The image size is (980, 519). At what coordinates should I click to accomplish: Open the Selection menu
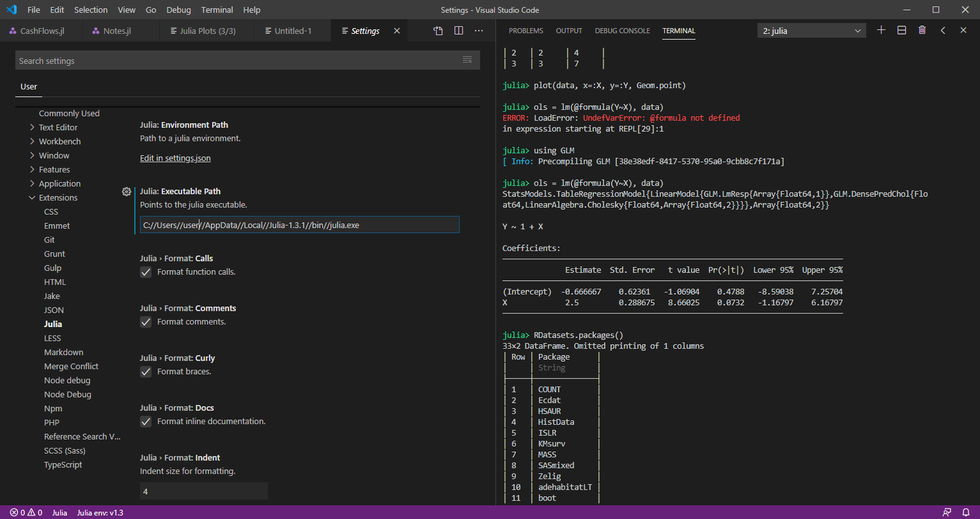[x=91, y=10]
